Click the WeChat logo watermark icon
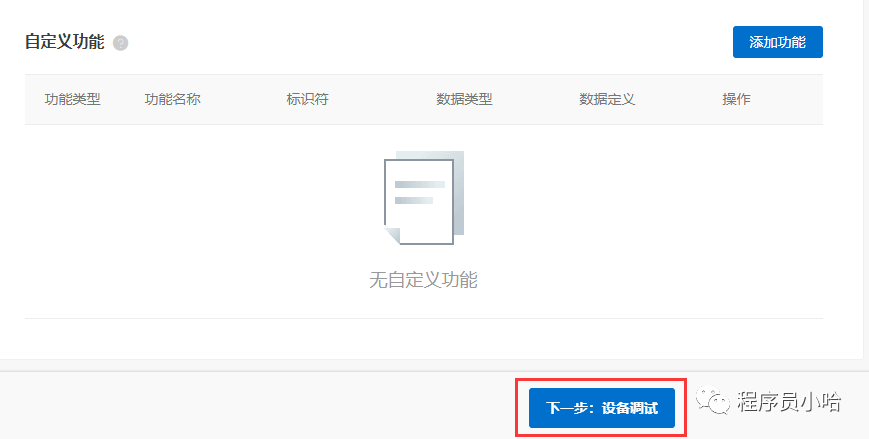 pyautogui.click(x=714, y=402)
